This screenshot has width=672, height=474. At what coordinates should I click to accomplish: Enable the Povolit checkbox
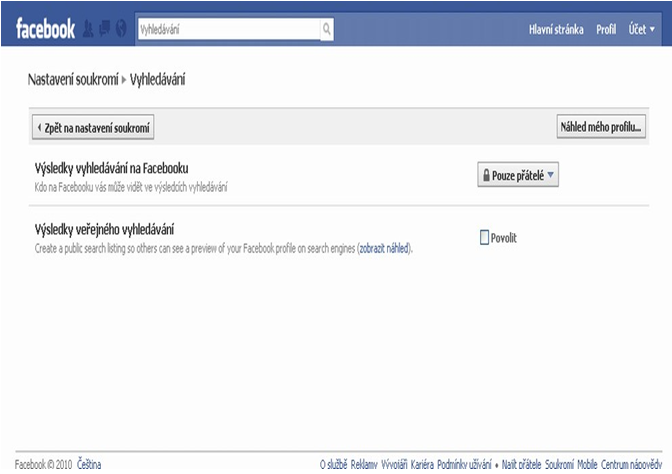(x=484, y=237)
